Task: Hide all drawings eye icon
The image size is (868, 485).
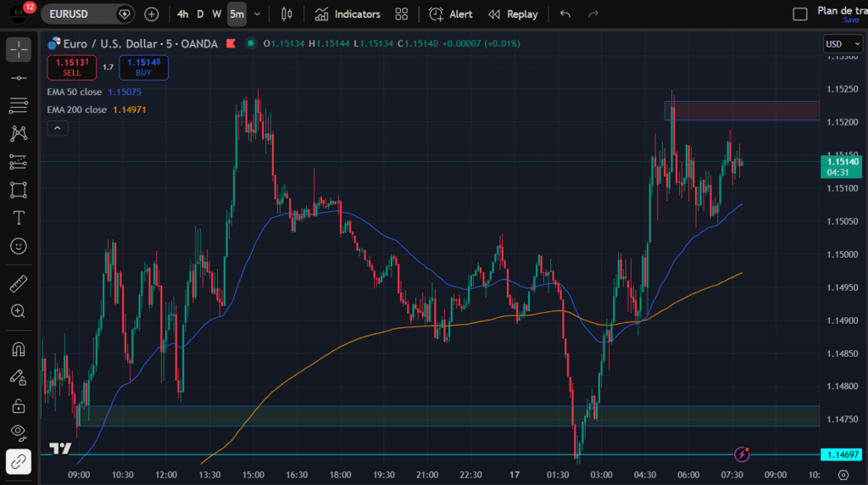Action: [19, 433]
